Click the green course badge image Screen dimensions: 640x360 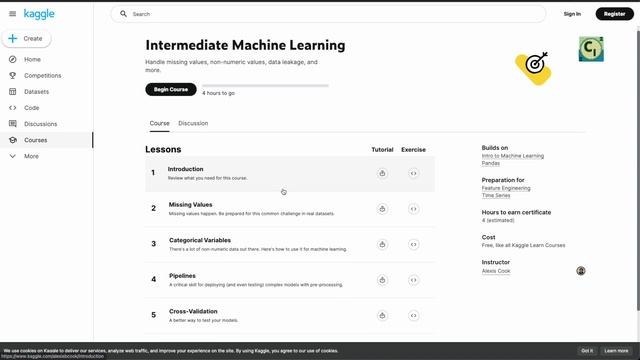pos(591,49)
